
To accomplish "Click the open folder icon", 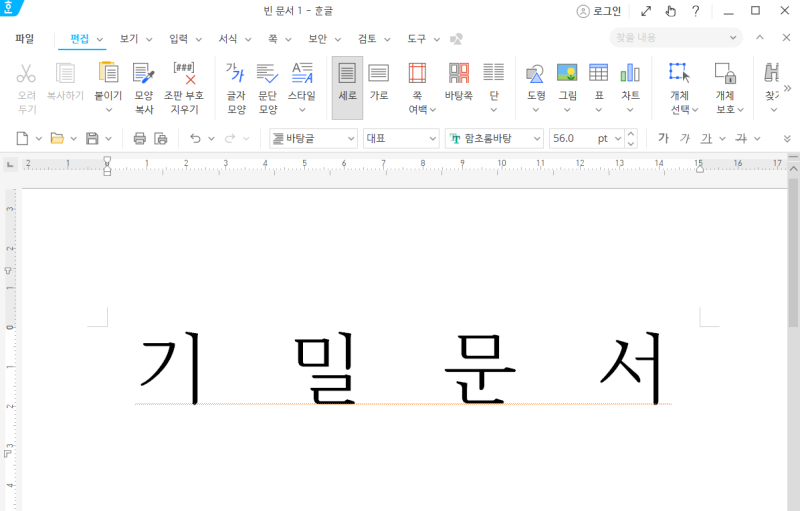I will tap(57, 138).
